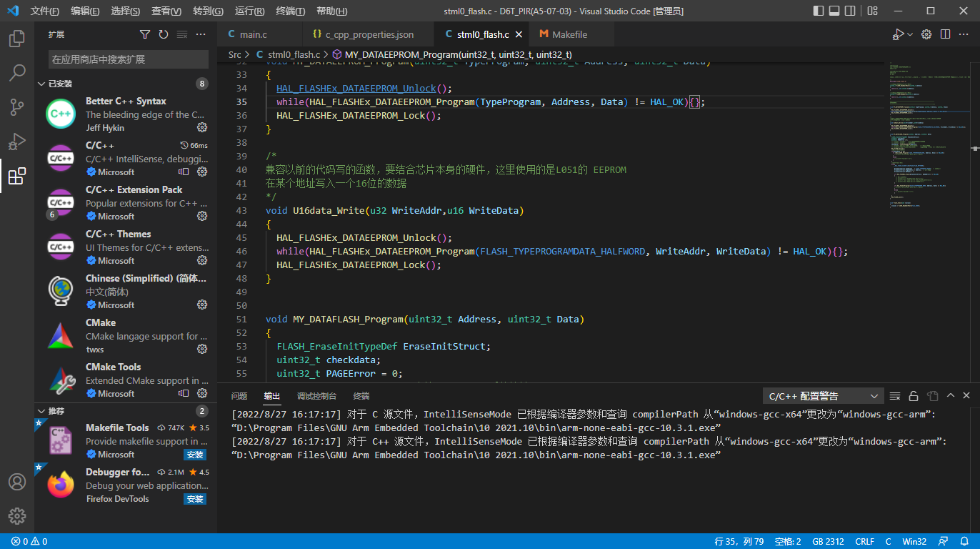Open the Search view in activity bar
The height and width of the screenshot is (549, 980).
click(17, 72)
